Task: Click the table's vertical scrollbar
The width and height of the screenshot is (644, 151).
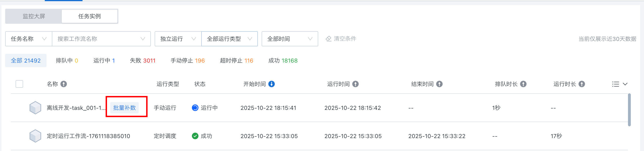Action: tap(629, 110)
